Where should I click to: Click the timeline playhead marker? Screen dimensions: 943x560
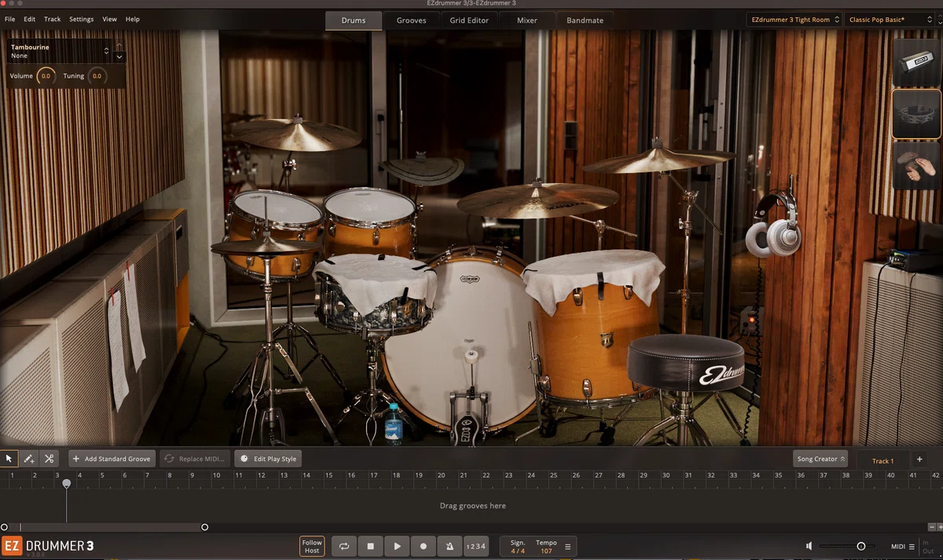pyautogui.click(x=67, y=484)
